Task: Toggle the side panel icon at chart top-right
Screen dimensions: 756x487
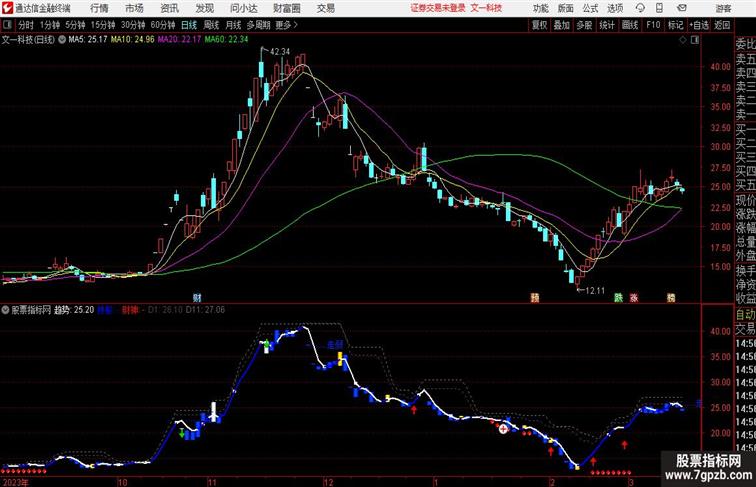Action: [695, 40]
